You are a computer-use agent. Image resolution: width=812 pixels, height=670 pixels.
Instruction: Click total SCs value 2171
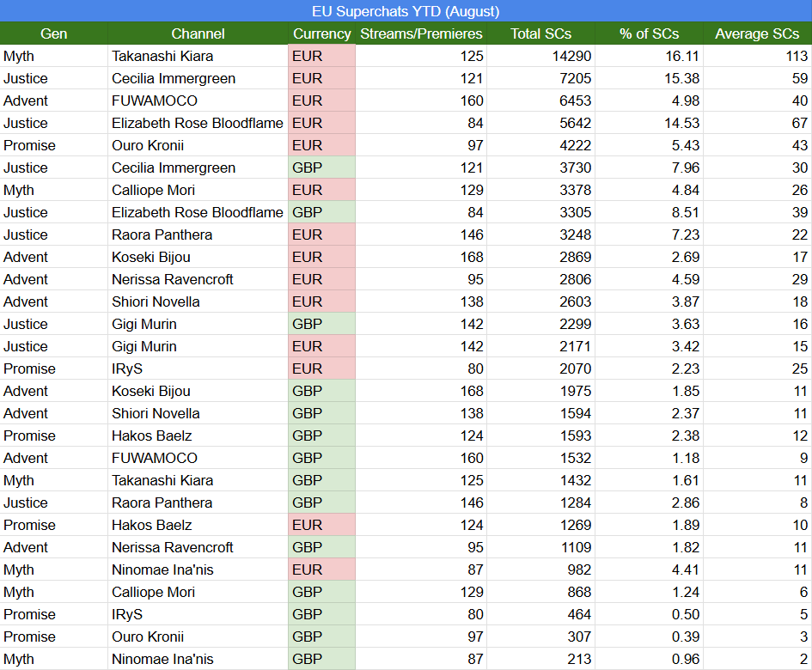pyautogui.click(x=575, y=346)
